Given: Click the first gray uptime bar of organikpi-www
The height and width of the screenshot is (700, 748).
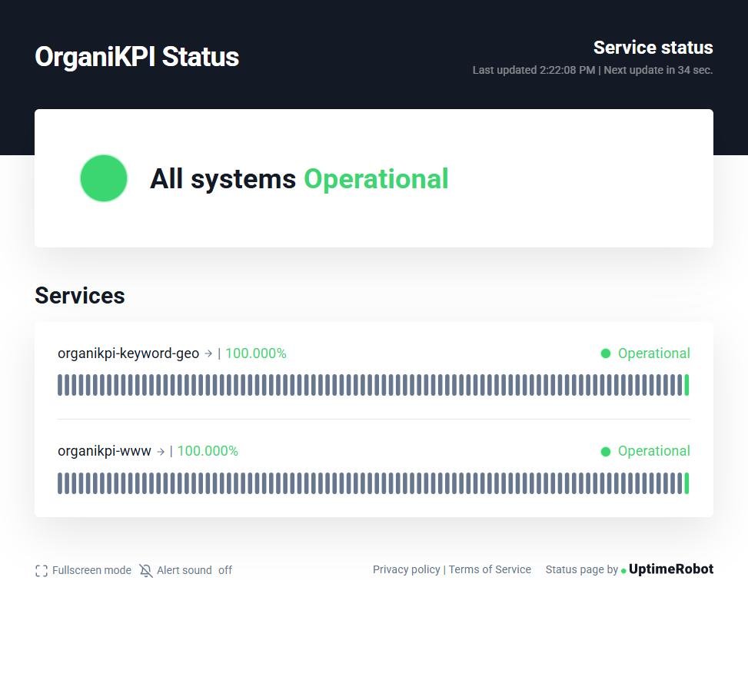Looking at the screenshot, I should point(60,483).
